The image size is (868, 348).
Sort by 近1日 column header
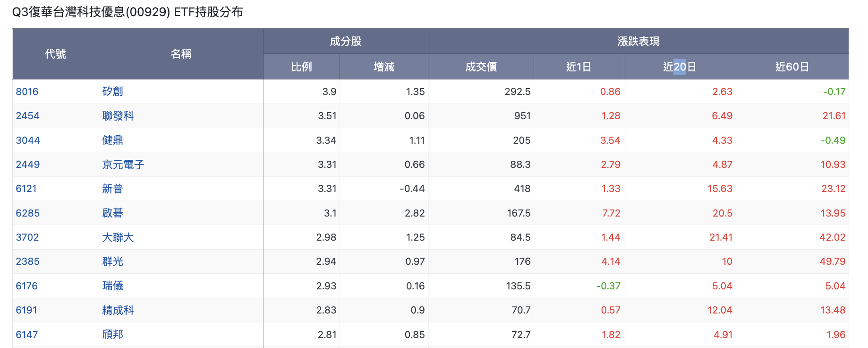pyautogui.click(x=579, y=67)
